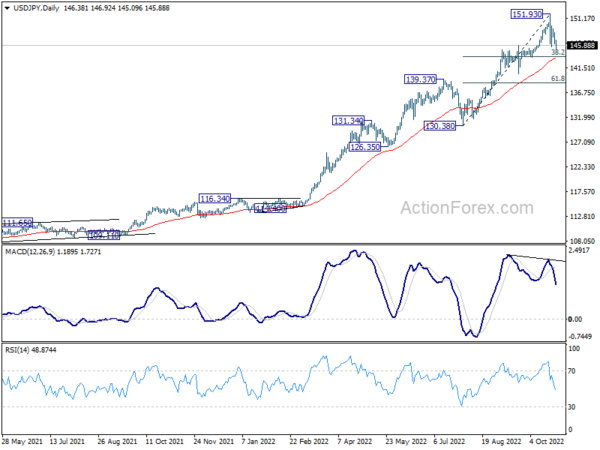
Task: Click the 151.930 peak price label
Action: point(526,15)
